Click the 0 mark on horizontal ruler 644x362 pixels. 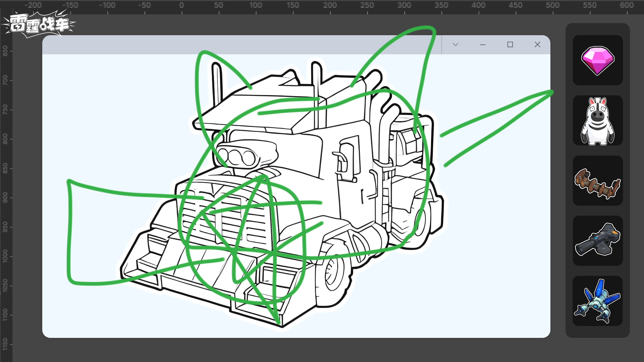[181, 5]
